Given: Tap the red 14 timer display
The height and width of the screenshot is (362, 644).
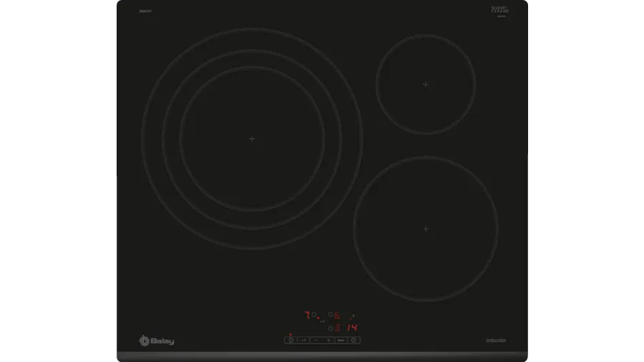Looking at the screenshot, I should tap(351, 328).
